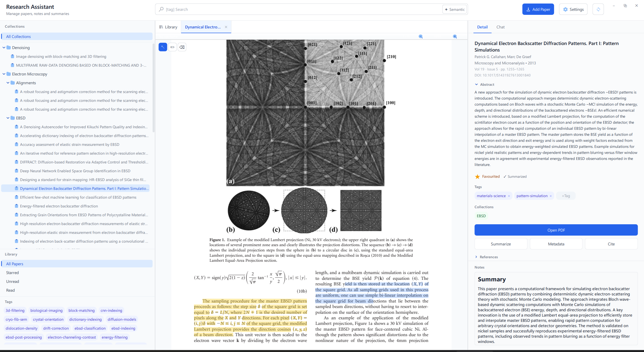644x352 pixels.
Task: Click the Cite button
Action: coord(611,244)
